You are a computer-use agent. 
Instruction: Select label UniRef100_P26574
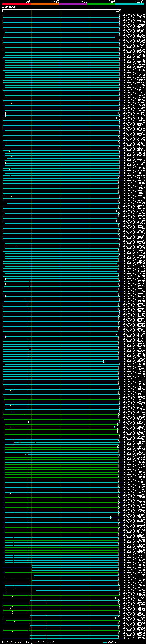[x=133, y=143]
